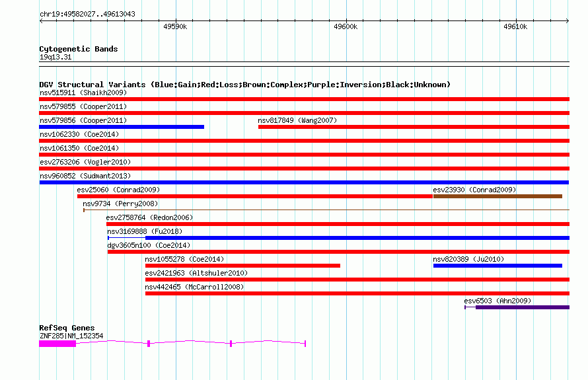
Task: Click the red esv2421963 loss bar
Action: [x=357, y=280]
